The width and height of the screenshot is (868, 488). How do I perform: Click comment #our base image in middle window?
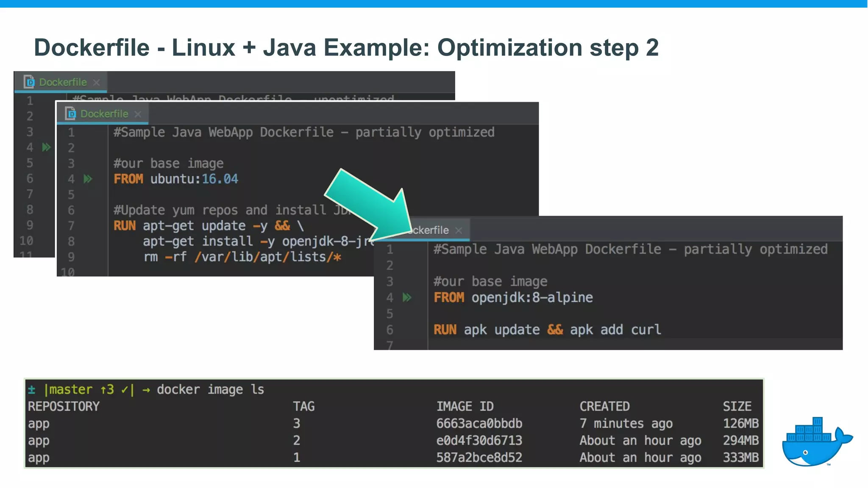point(168,164)
